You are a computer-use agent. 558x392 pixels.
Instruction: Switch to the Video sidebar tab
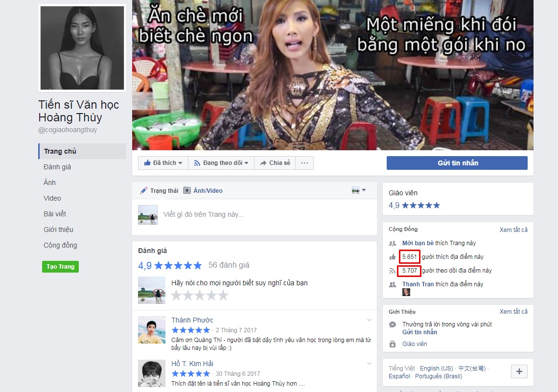[x=52, y=198]
